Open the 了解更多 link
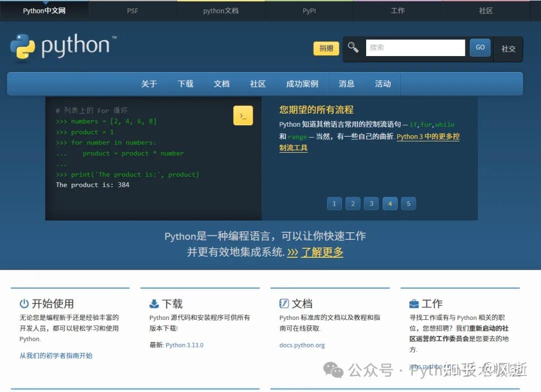Image resolution: width=541 pixels, height=392 pixels. [322, 252]
